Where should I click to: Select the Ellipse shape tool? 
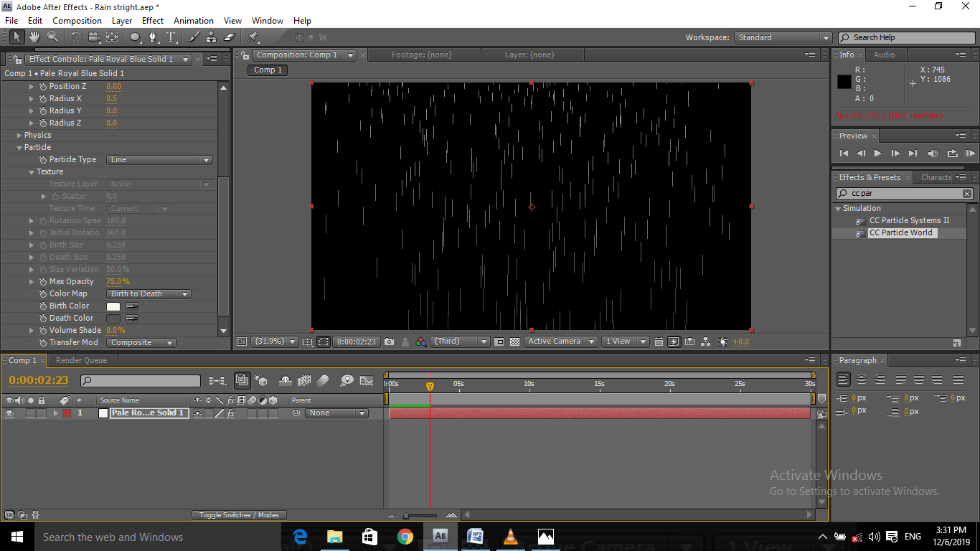pyautogui.click(x=135, y=37)
